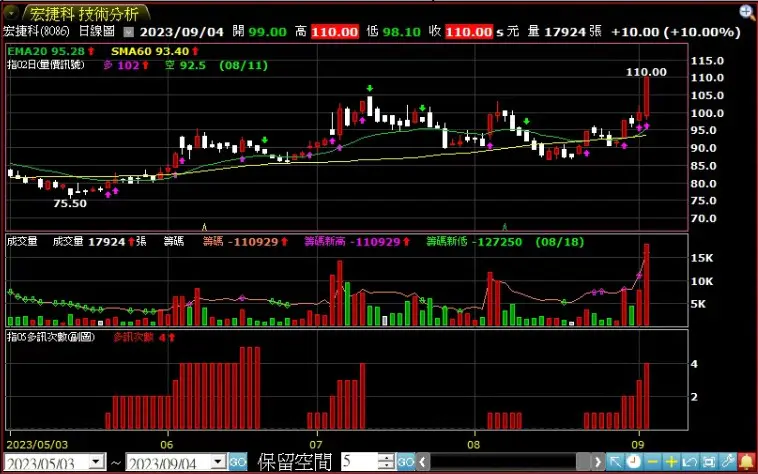Click the GO button after the date range
The height and width of the screenshot is (474, 758).
point(238,462)
